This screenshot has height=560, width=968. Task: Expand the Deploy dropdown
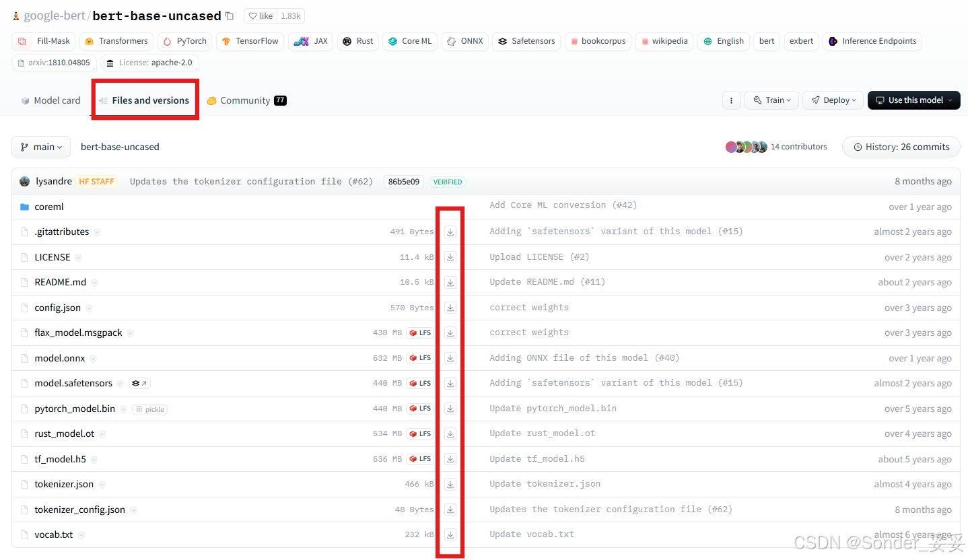click(x=833, y=100)
